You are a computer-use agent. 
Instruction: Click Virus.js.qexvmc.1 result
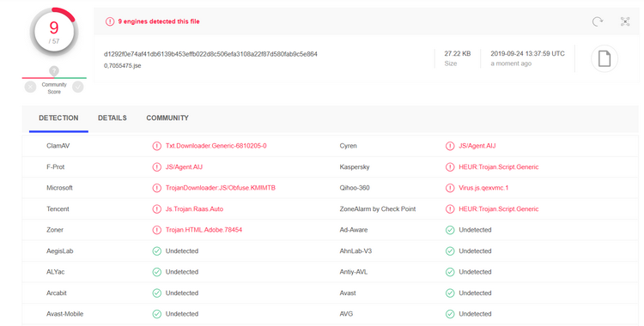483,188
